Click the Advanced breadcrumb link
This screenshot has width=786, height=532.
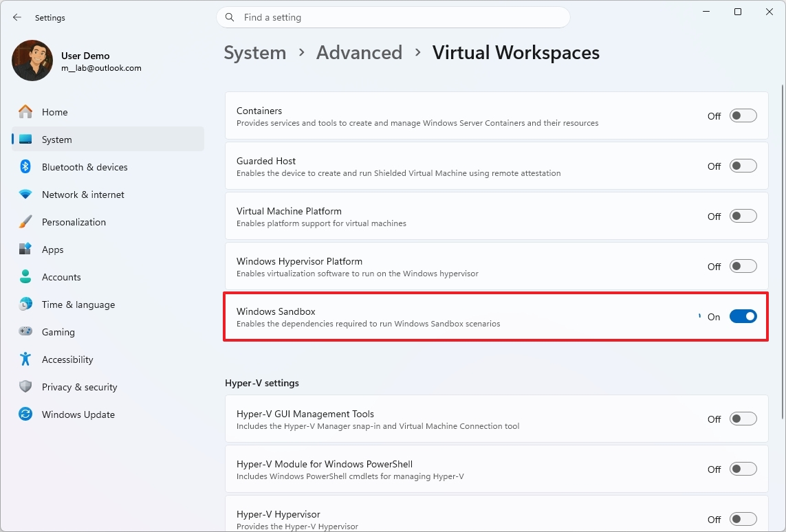pos(359,52)
